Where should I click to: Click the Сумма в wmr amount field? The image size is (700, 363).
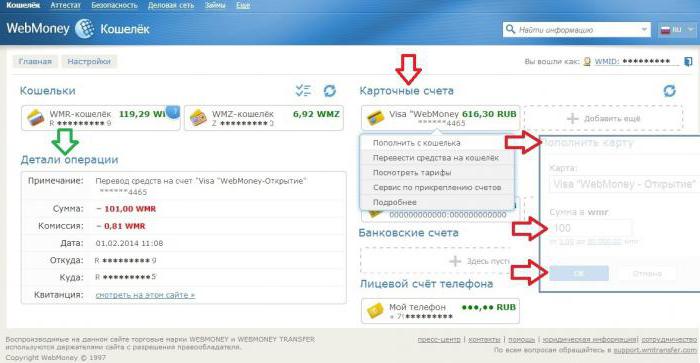tap(590, 228)
